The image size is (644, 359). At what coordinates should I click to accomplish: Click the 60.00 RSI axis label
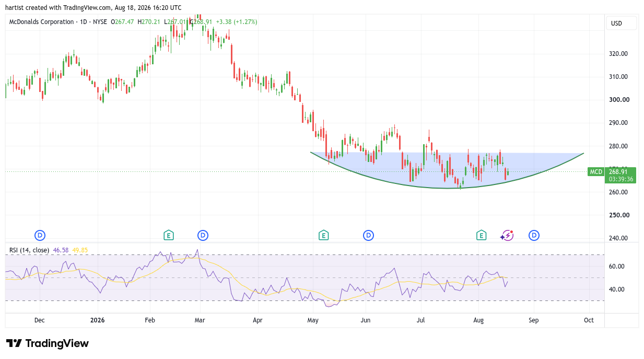click(618, 266)
